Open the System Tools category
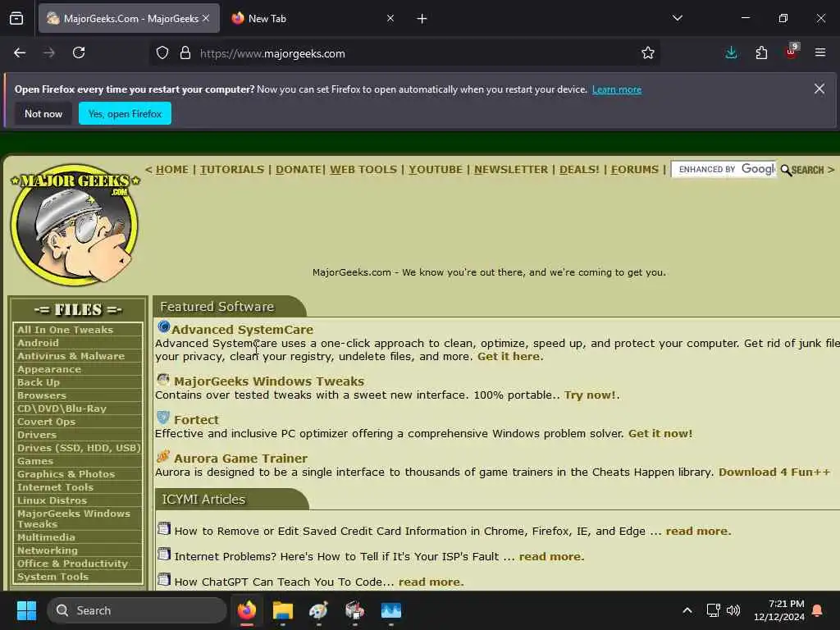 pos(52,577)
